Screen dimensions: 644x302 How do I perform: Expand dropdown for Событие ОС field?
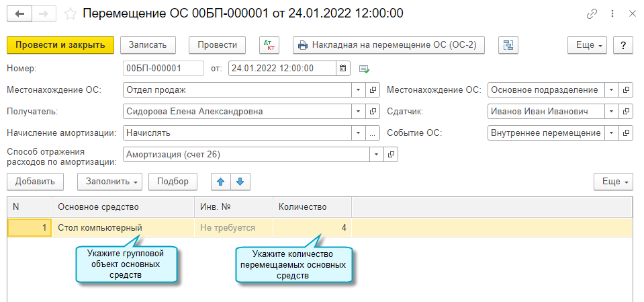tap(612, 133)
